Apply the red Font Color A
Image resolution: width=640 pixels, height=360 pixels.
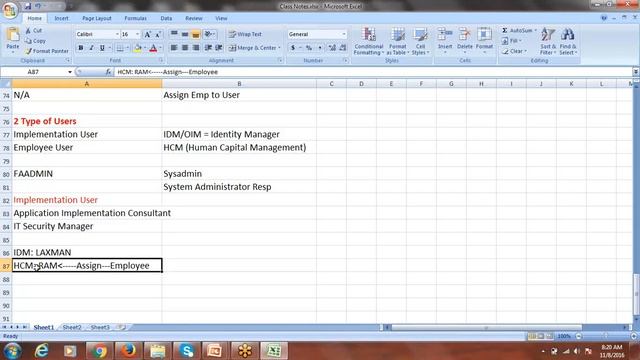click(x=153, y=48)
